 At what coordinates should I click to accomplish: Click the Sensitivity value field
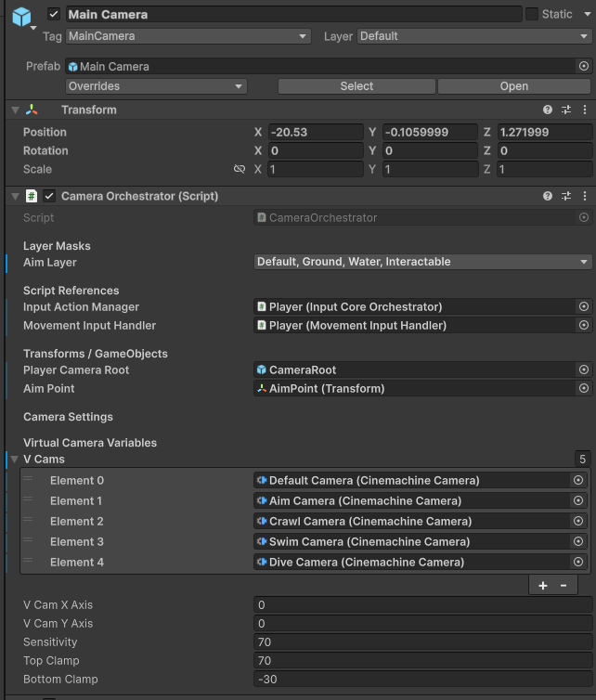422,642
